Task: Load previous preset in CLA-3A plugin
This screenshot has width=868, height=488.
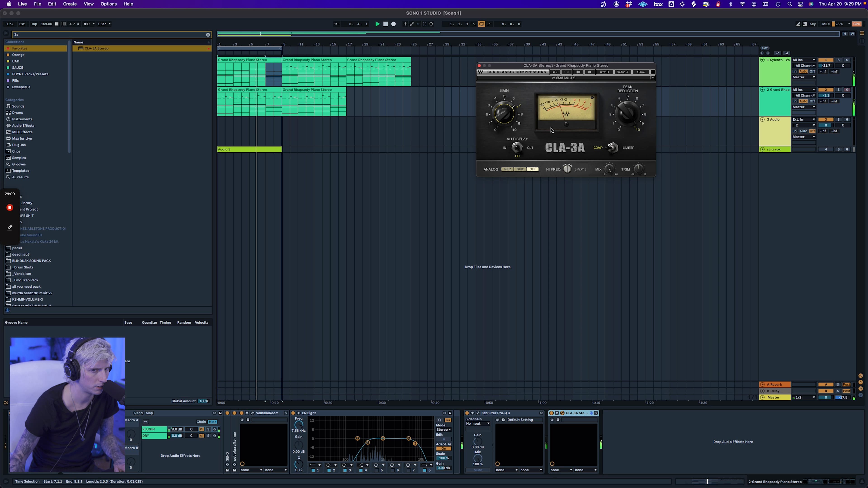Action: tap(578, 72)
